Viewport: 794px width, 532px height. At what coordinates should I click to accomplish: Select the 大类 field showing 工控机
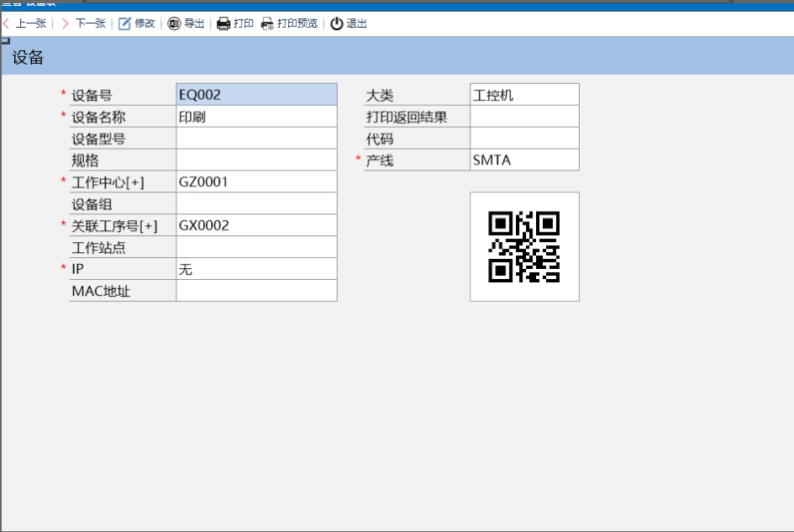pyautogui.click(x=524, y=95)
